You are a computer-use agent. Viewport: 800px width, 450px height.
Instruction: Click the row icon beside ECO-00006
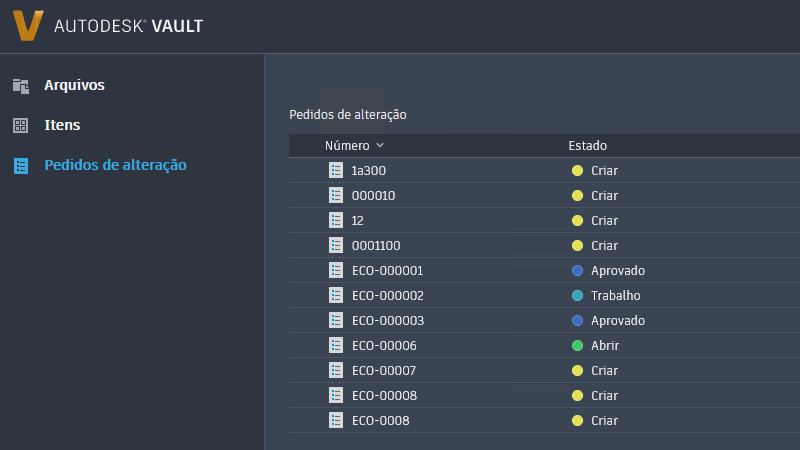[336, 346]
